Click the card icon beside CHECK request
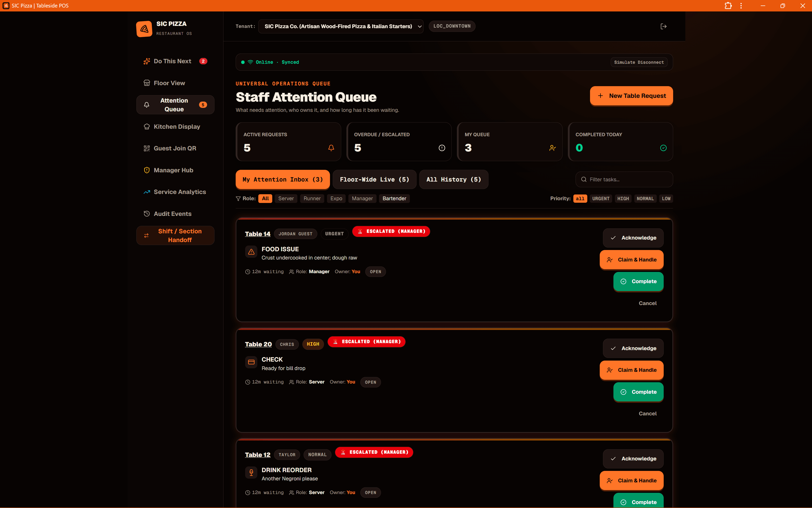Image resolution: width=812 pixels, height=508 pixels. point(251,362)
